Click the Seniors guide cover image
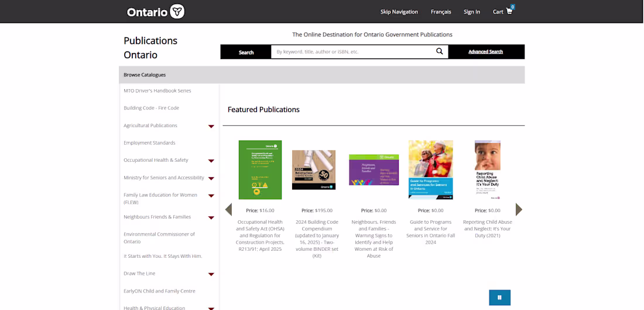The height and width of the screenshot is (310, 644). [x=431, y=170]
